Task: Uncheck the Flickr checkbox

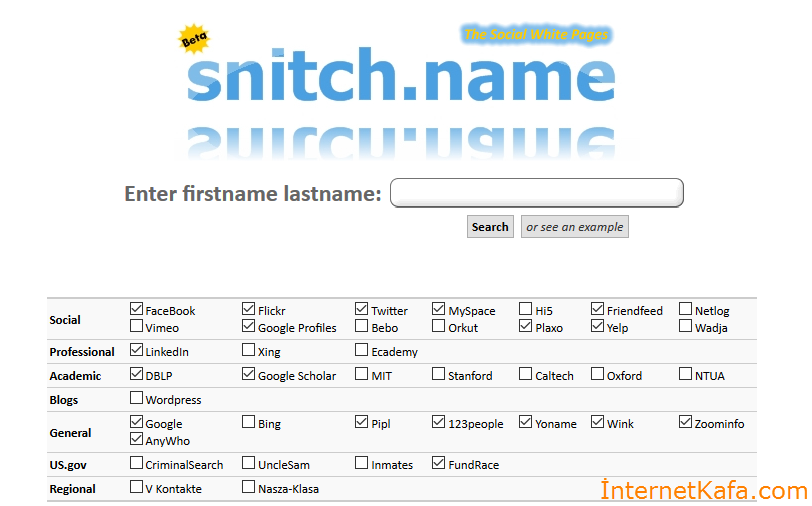Action: (249, 309)
